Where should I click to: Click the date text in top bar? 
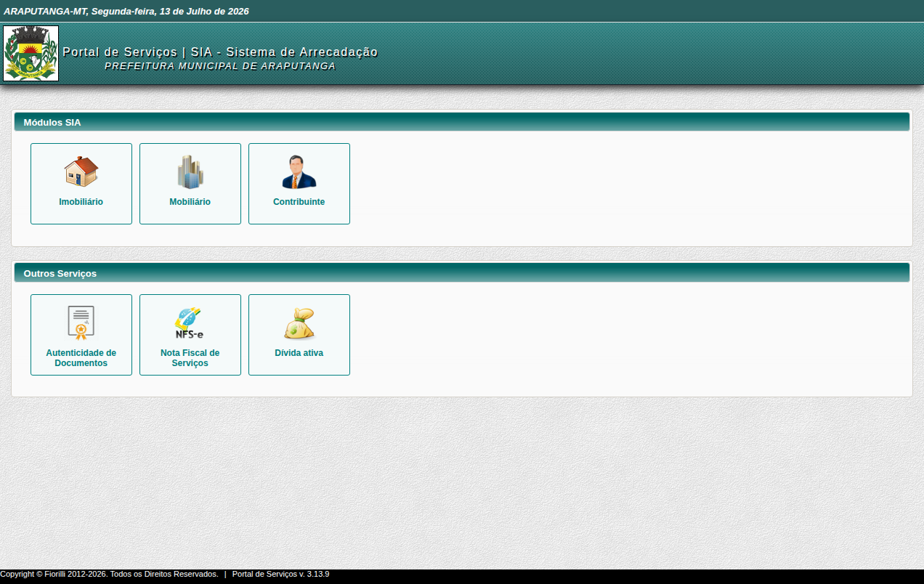pyautogui.click(x=126, y=11)
